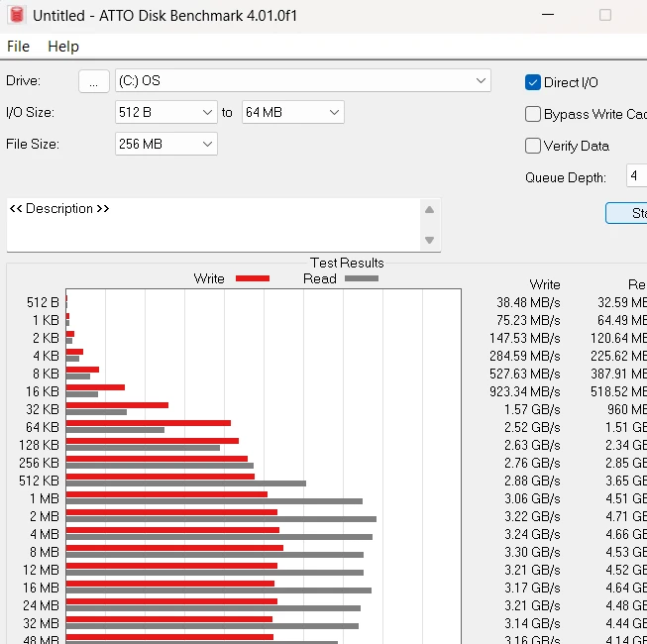The height and width of the screenshot is (644, 647).
Task: Uncheck the Direct I/O checkbox
Action: [x=533, y=82]
